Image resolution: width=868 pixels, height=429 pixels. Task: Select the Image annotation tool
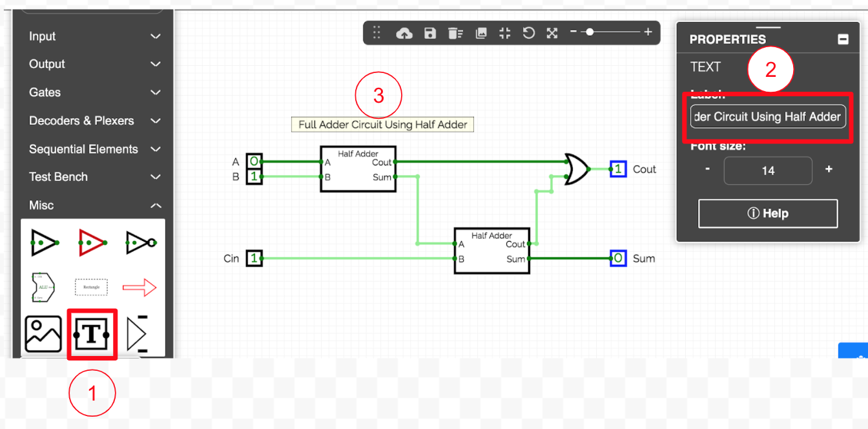43,334
